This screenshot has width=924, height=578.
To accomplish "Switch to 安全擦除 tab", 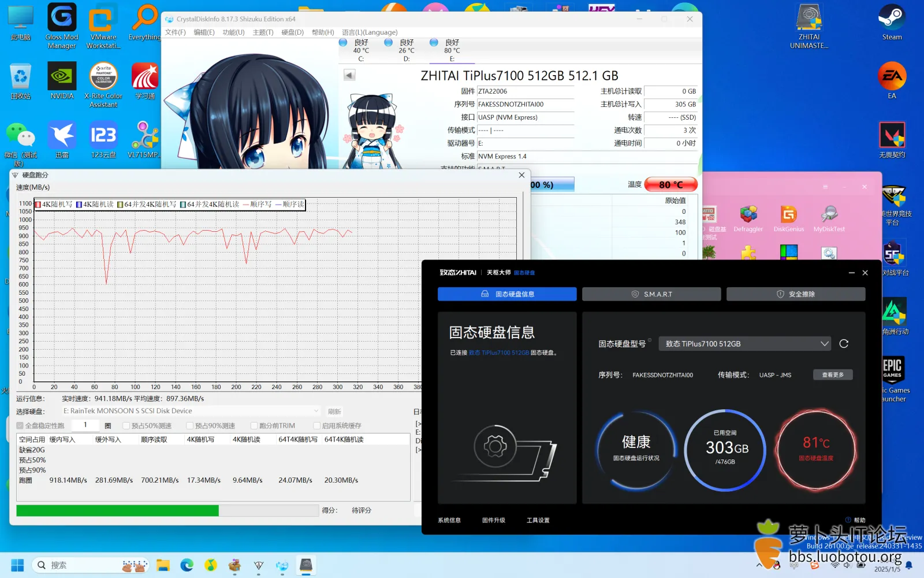I will 796,294.
